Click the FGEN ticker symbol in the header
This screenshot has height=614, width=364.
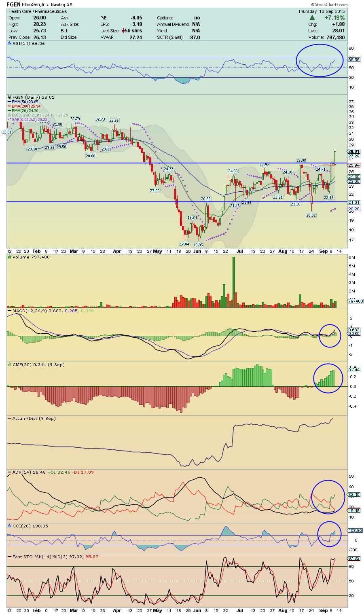point(13,4)
